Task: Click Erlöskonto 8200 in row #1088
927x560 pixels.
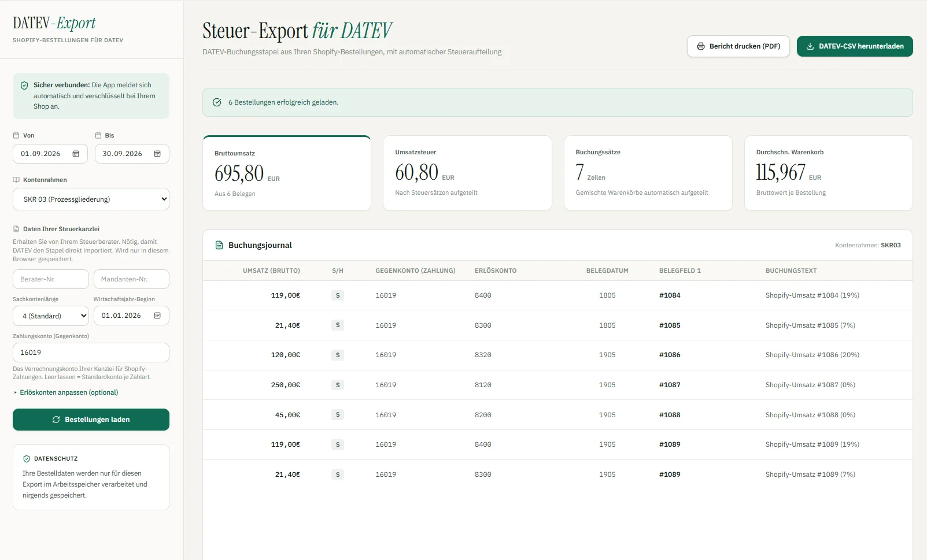Action: click(483, 415)
